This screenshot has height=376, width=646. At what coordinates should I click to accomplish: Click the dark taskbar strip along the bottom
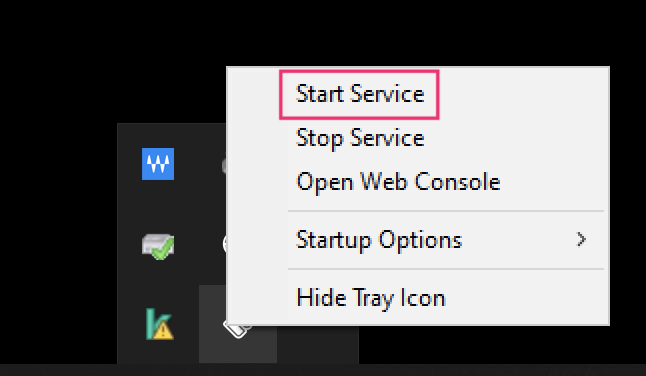coord(323,370)
